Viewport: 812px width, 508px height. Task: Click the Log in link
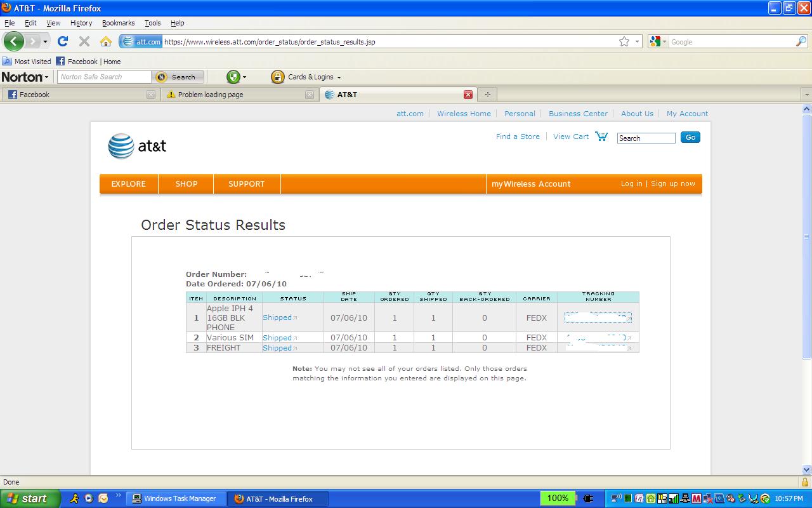(631, 184)
